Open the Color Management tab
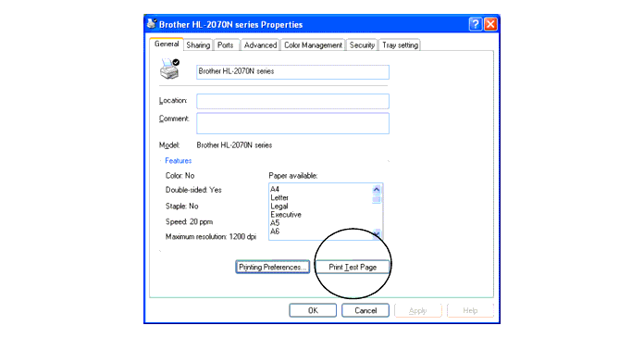 [x=313, y=45]
